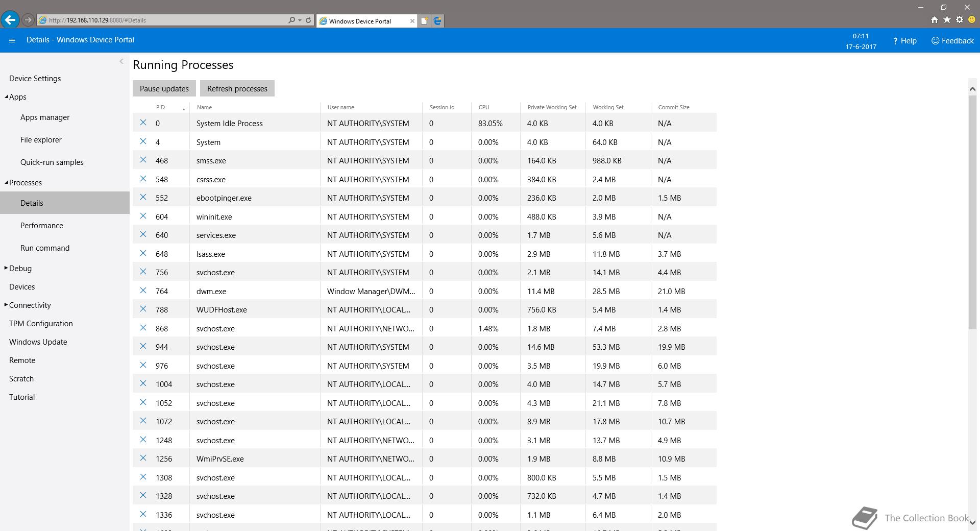Screen dimensions: 980x531
Task: Click the browser forward arrow
Action: tap(28, 20)
